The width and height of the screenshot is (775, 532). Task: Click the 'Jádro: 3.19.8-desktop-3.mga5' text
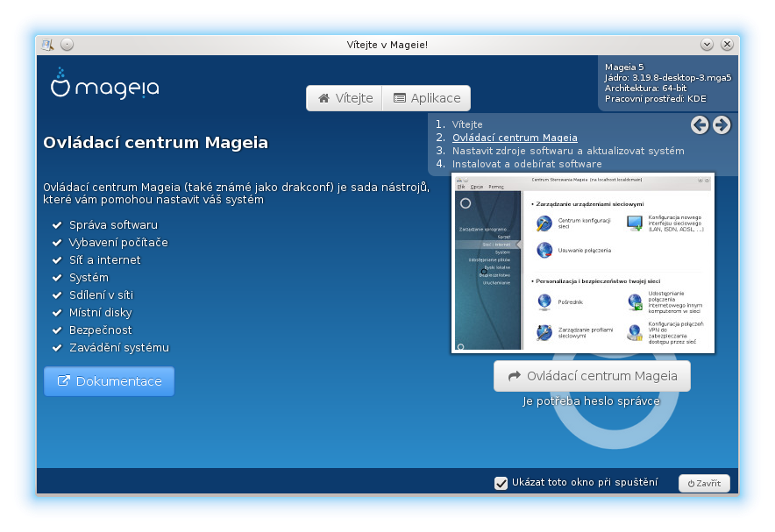[668, 77]
